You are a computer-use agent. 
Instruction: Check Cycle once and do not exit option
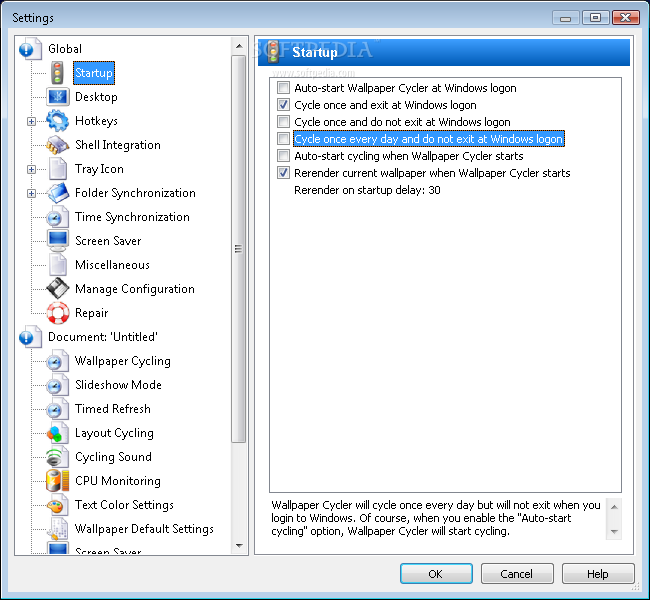click(284, 122)
